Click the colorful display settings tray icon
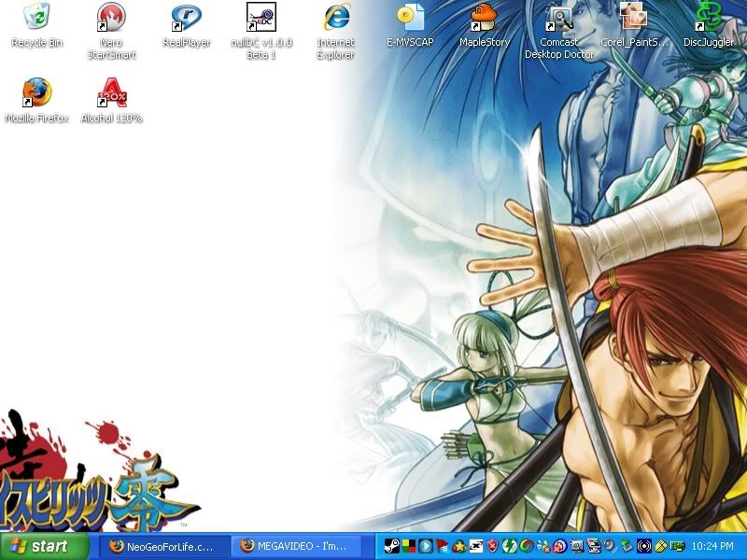Viewport: 747px width, 560px height. 594,546
